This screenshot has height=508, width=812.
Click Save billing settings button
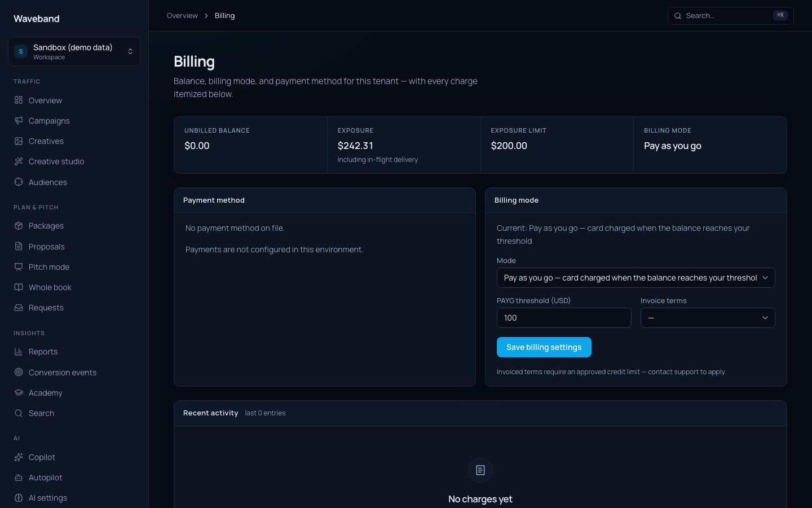click(544, 347)
